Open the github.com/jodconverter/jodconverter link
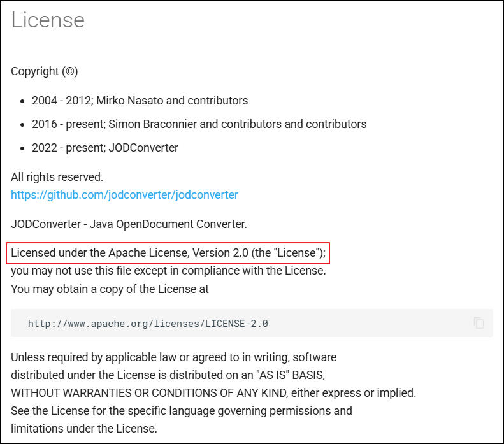Viewport: 504px width, 444px height. point(124,195)
